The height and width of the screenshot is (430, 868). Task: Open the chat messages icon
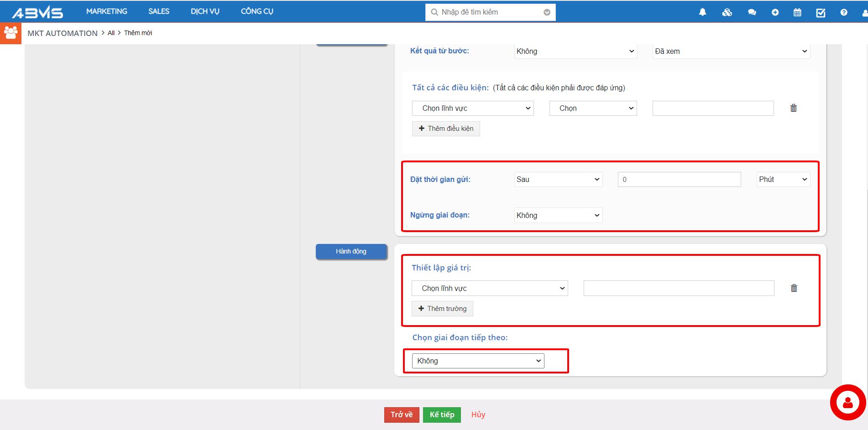click(x=752, y=12)
